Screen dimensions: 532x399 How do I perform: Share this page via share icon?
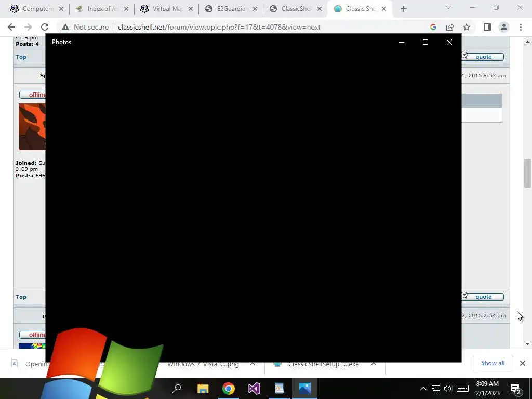point(450,27)
